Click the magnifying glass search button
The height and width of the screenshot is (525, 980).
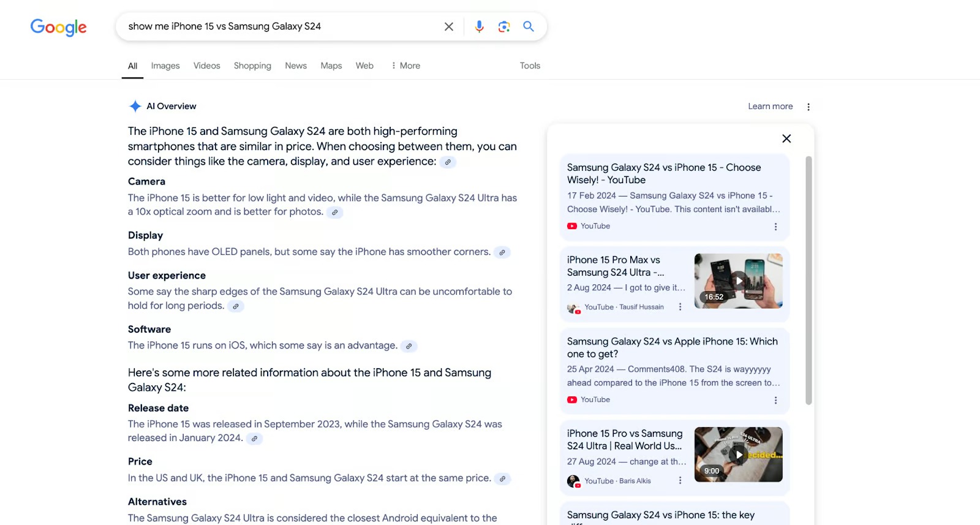point(528,26)
